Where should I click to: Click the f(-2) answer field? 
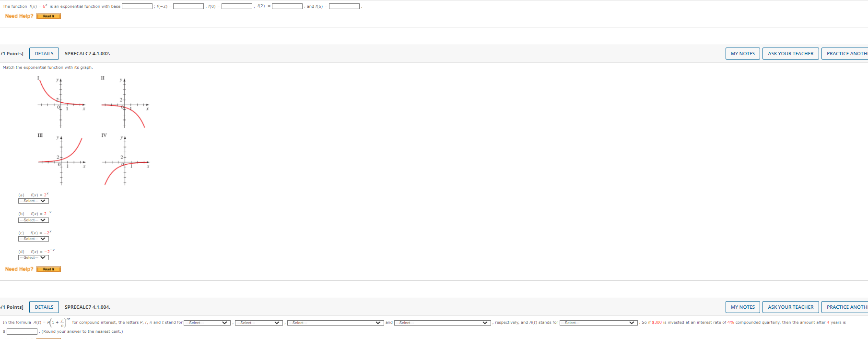tap(188, 6)
